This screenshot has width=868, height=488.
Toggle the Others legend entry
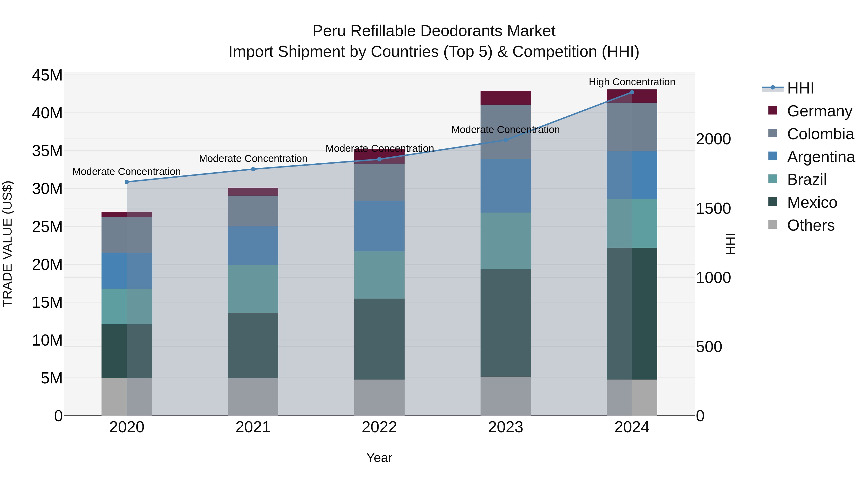tap(801, 225)
